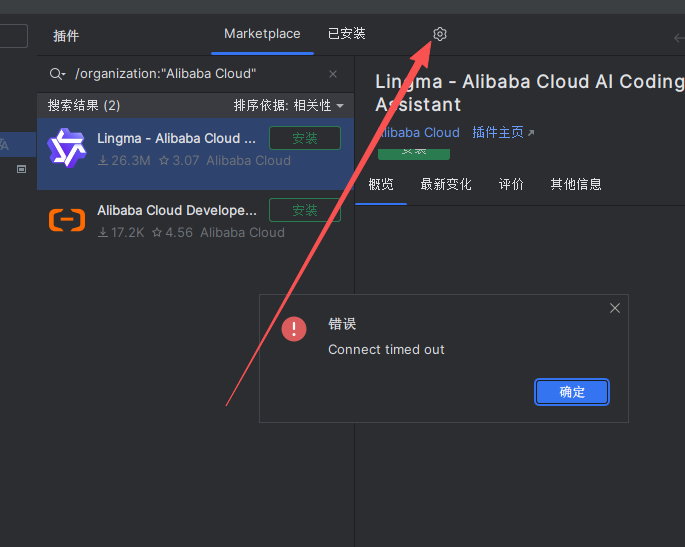Open Alibaba Cloud vendor link in details

[418, 132]
